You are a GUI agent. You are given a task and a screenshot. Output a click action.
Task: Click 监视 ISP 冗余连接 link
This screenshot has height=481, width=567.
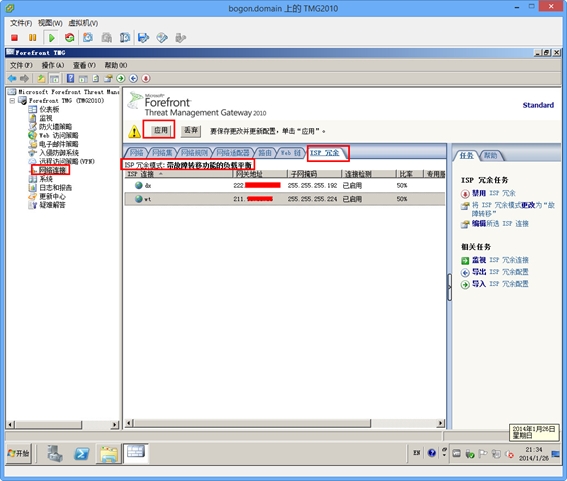[x=500, y=260]
